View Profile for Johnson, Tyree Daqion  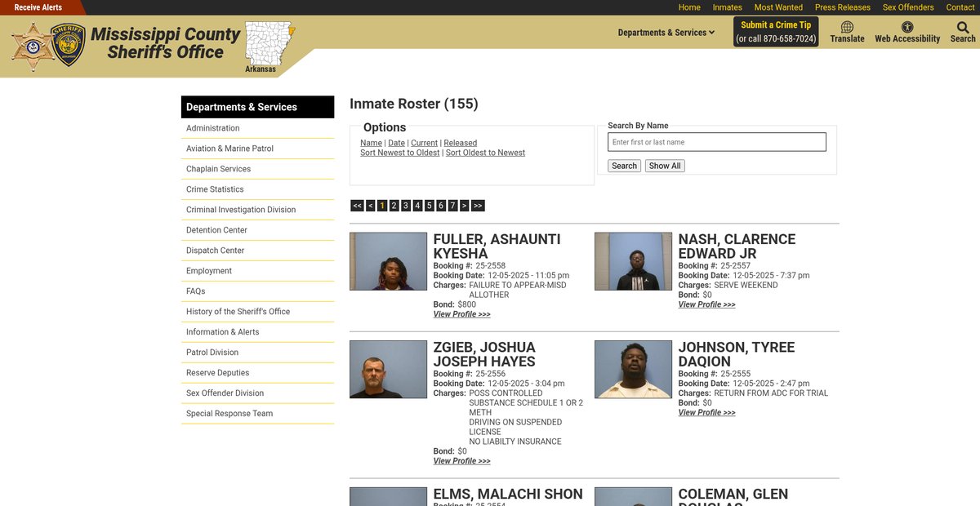pyautogui.click(x=706, y=412)
